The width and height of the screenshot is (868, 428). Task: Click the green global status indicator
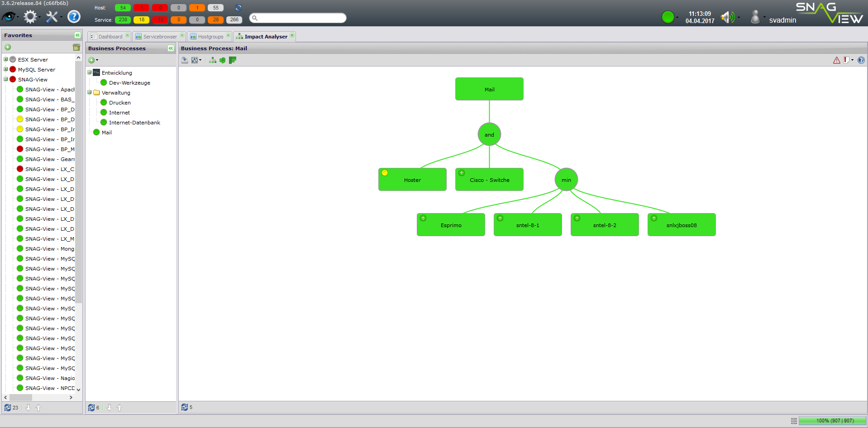tap(668, 18)
